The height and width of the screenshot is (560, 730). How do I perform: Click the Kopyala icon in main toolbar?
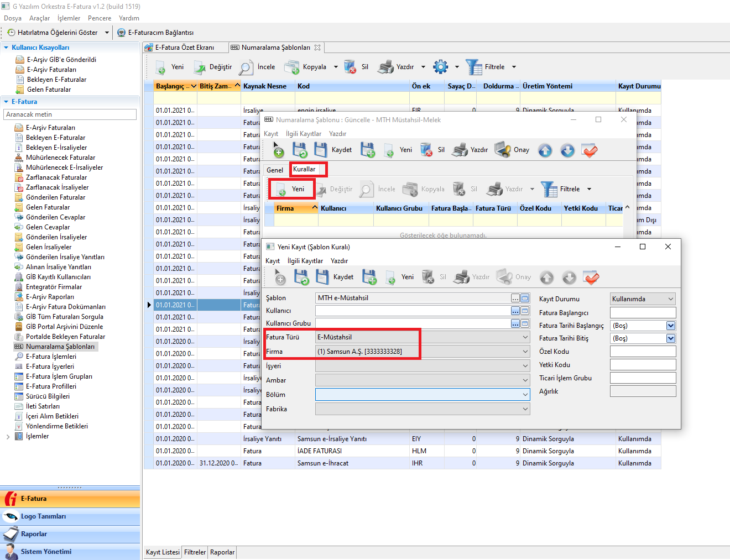point(292,67)
